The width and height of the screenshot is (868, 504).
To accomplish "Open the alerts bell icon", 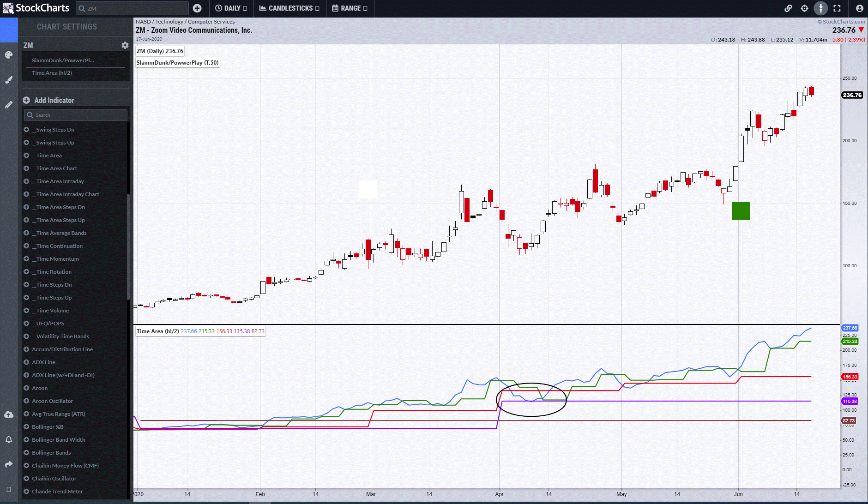I will pyautogui.click(x=9, y=439).
